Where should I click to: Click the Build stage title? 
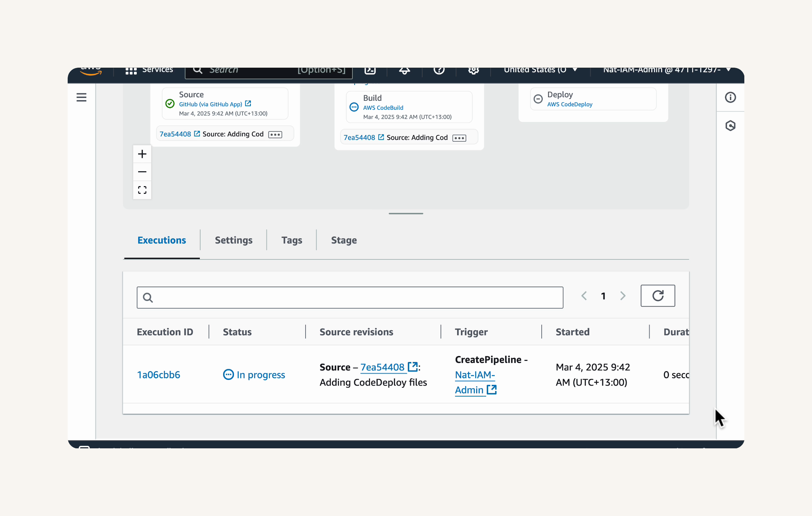coord(372,98)
